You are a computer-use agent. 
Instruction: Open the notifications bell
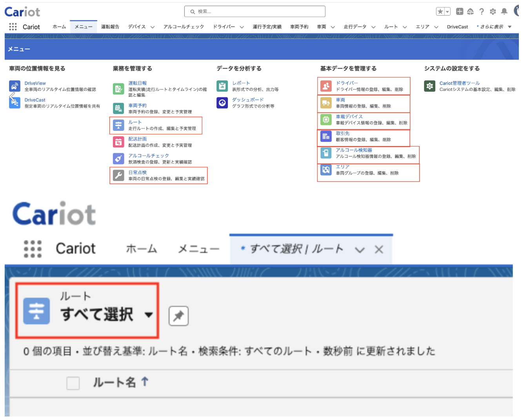coord(504,11)
